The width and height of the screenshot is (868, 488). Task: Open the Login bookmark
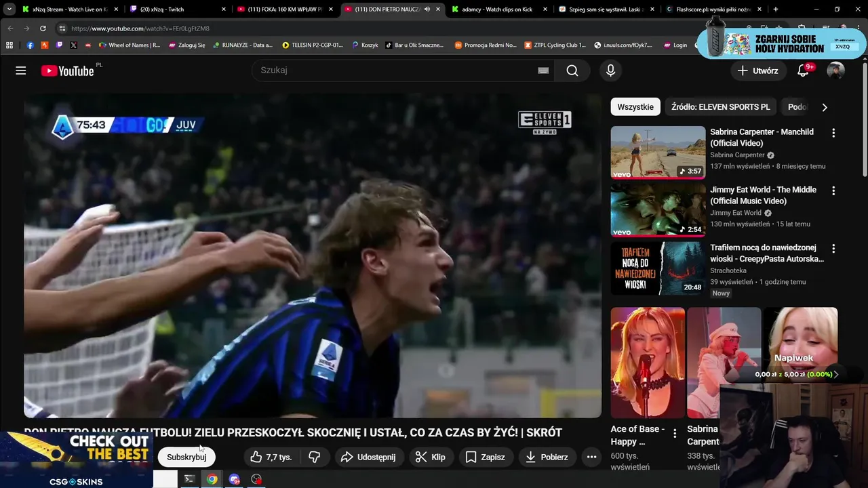[x=675, y=45]
